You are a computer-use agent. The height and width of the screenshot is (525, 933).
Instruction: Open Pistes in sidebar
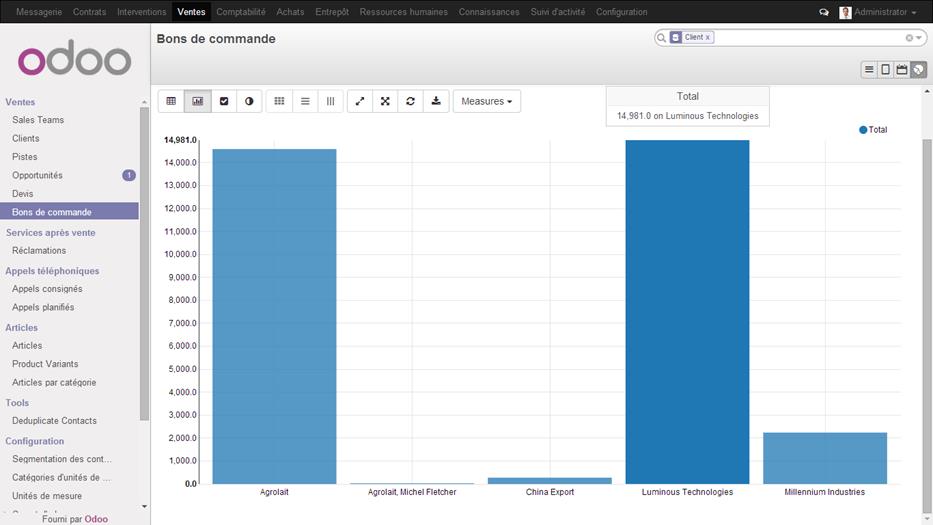click(24, 157)
